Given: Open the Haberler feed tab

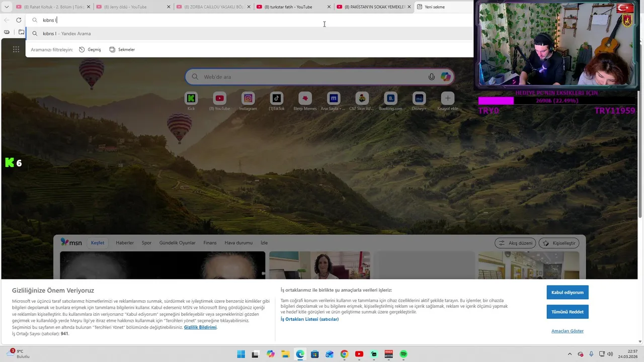Looking at the screenshot, I should click(125, 243).
